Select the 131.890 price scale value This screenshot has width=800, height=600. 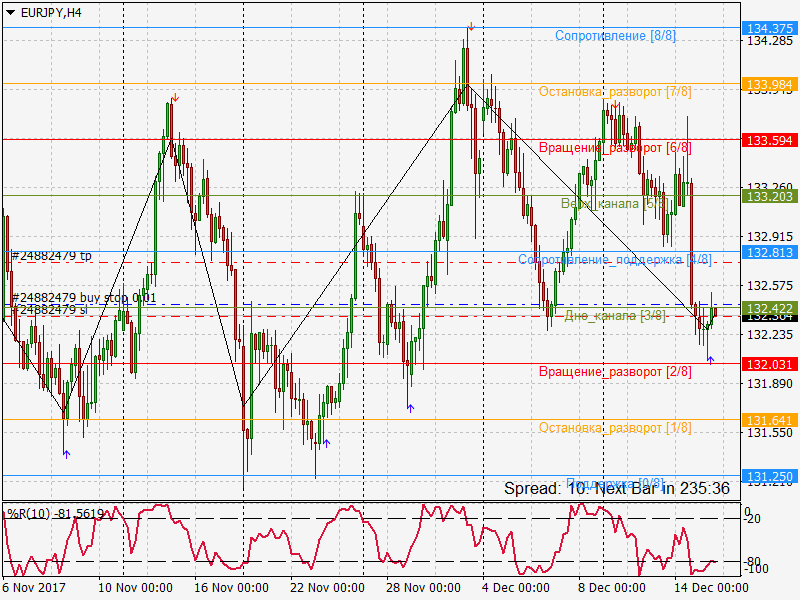(770, 384)
